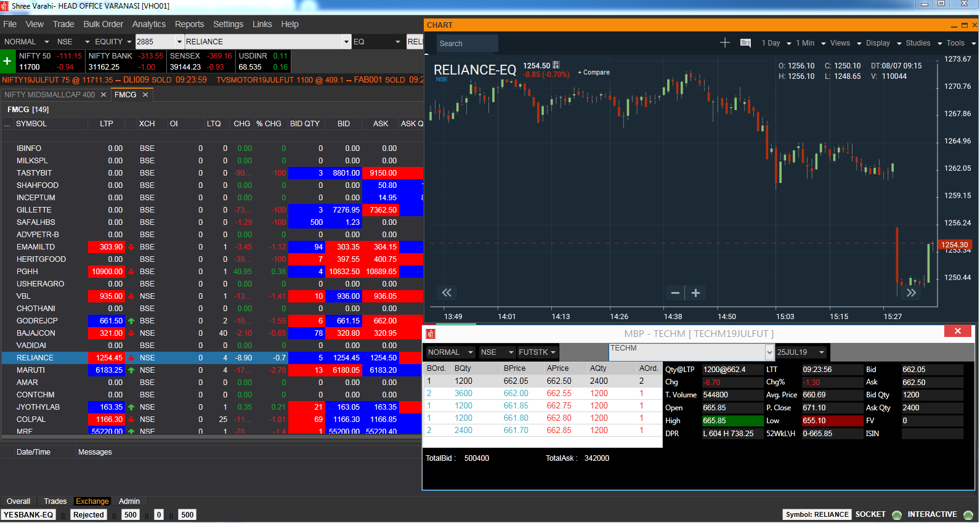Expand the chart Display dropdown
Screen dimensions: 980x523
[x=884, y=43]
